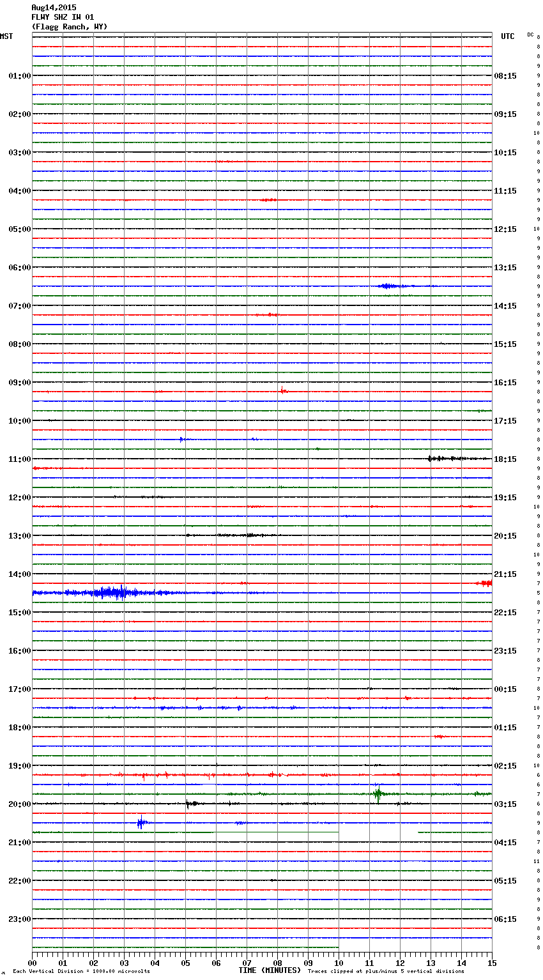Click the 00:15 UTC time label
The image size is (543, 980).
[505, 689]
